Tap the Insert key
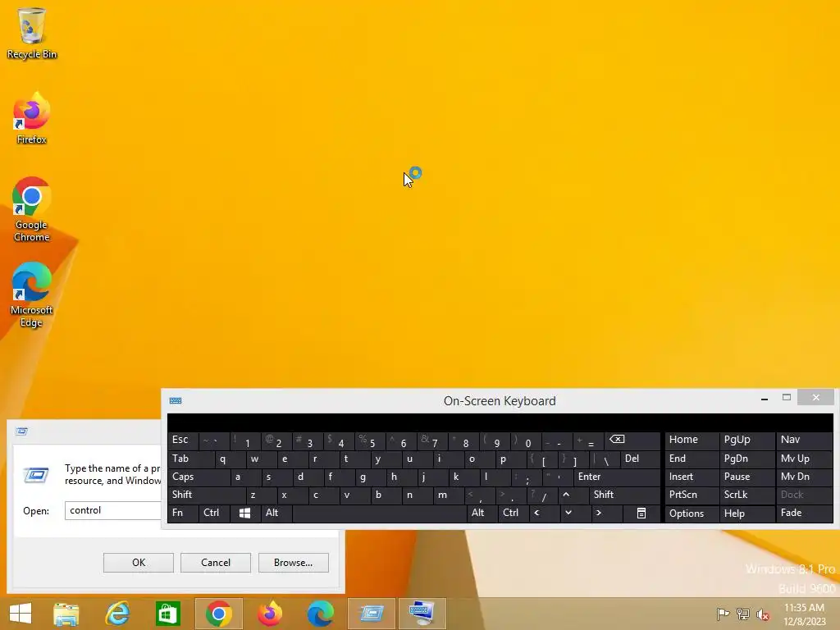840x630 pixels. (x=692, y=477)
